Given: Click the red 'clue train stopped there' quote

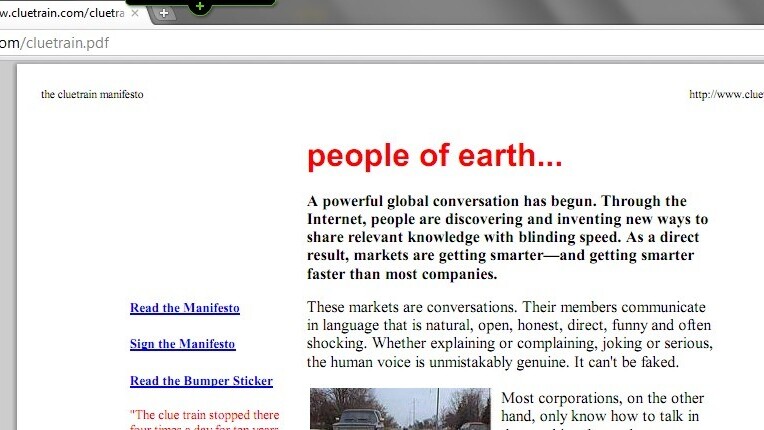Looking at the screenshot, I should [x=204, y=415].
